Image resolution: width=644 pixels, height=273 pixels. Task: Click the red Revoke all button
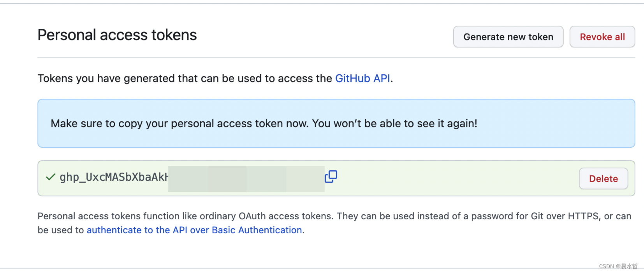pyautogui.click(x=602, y=37)
